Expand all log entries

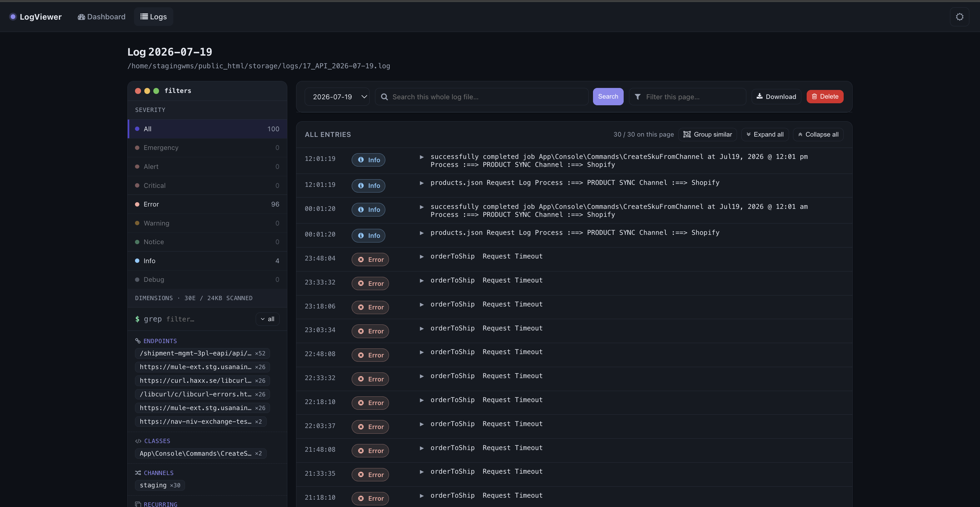(765, 135)
